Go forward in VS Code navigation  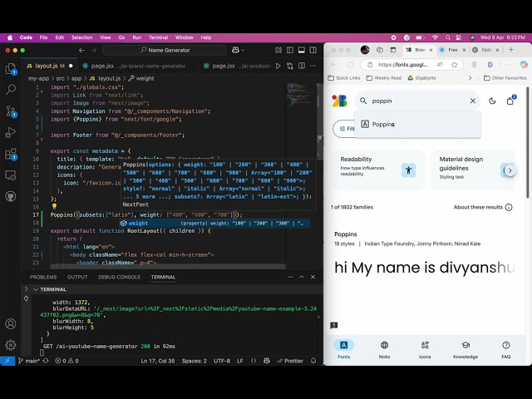(x=94, y=50)
